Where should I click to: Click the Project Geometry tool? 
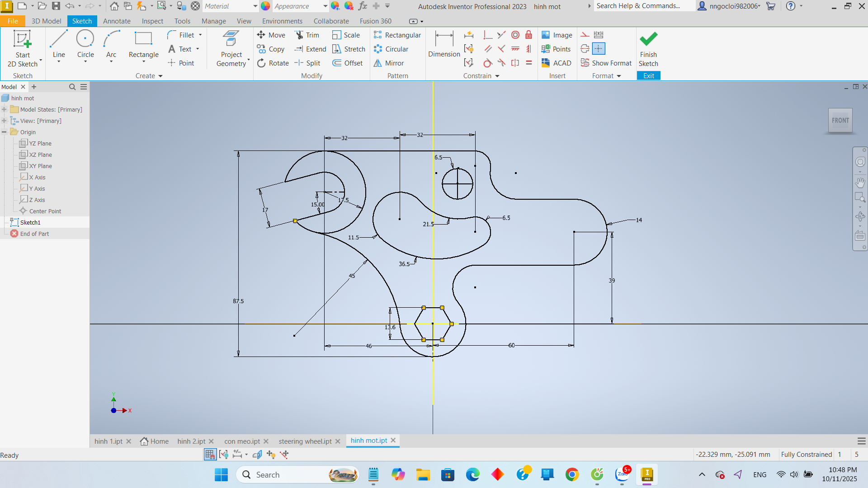[x=231, y=49]
